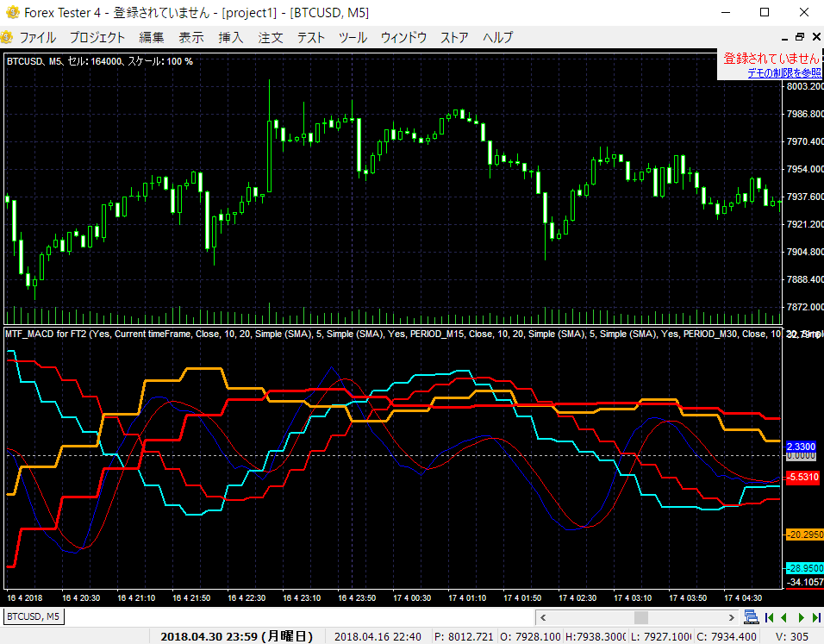824x644 pixels.
Task: Click the -5.5310 red value label
Action: click(802, 478)
